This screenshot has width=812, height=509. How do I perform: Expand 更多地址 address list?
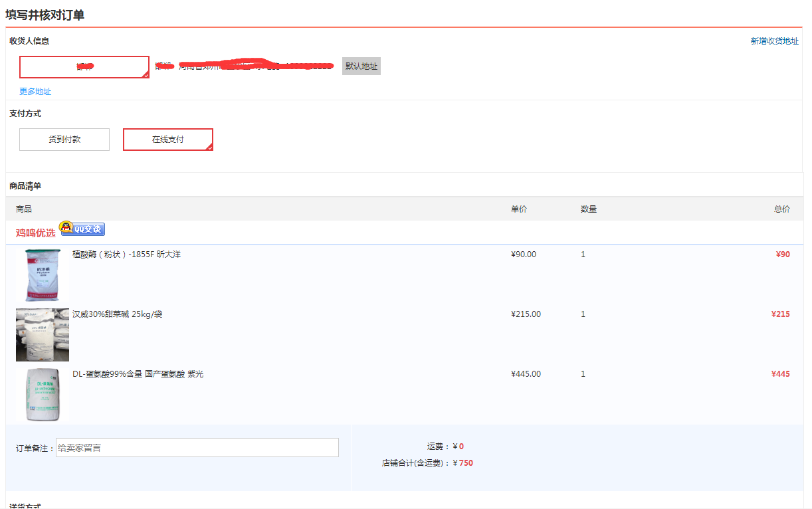[35, 92]
